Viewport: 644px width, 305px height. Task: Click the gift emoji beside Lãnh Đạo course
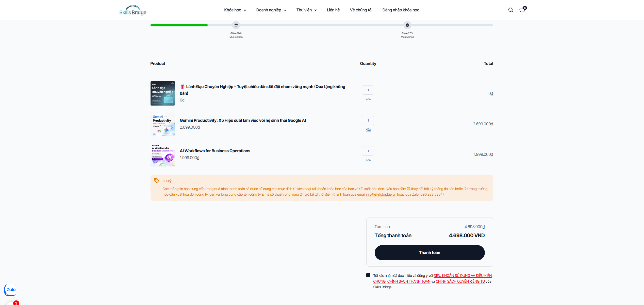[x=182, y=87]
